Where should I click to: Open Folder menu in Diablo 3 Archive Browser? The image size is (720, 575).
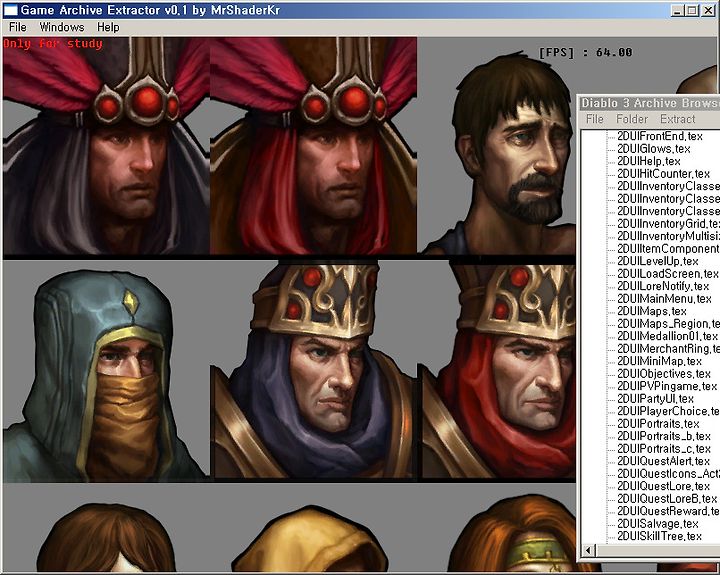click(x=631, y=119)
